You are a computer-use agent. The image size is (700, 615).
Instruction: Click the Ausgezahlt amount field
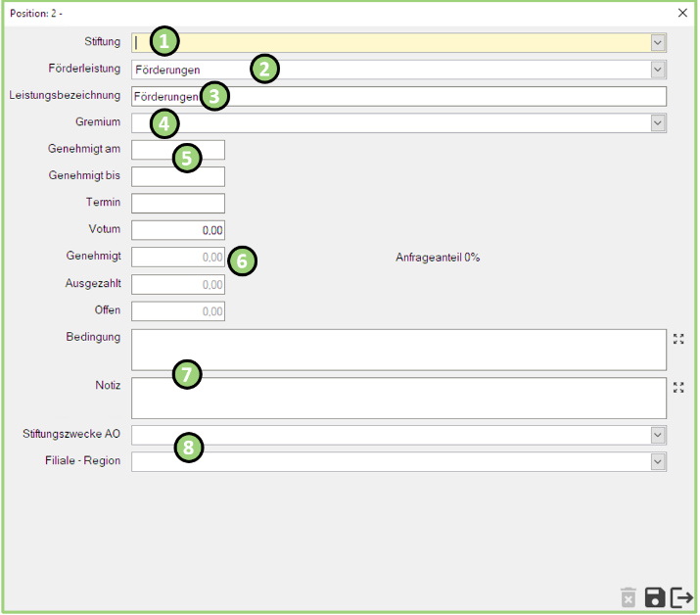point(178,284)
